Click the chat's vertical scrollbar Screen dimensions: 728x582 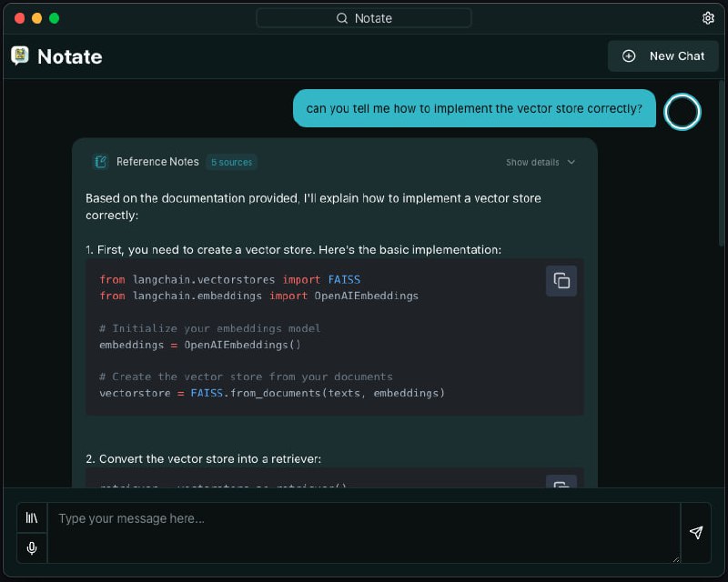coord(722,164)
